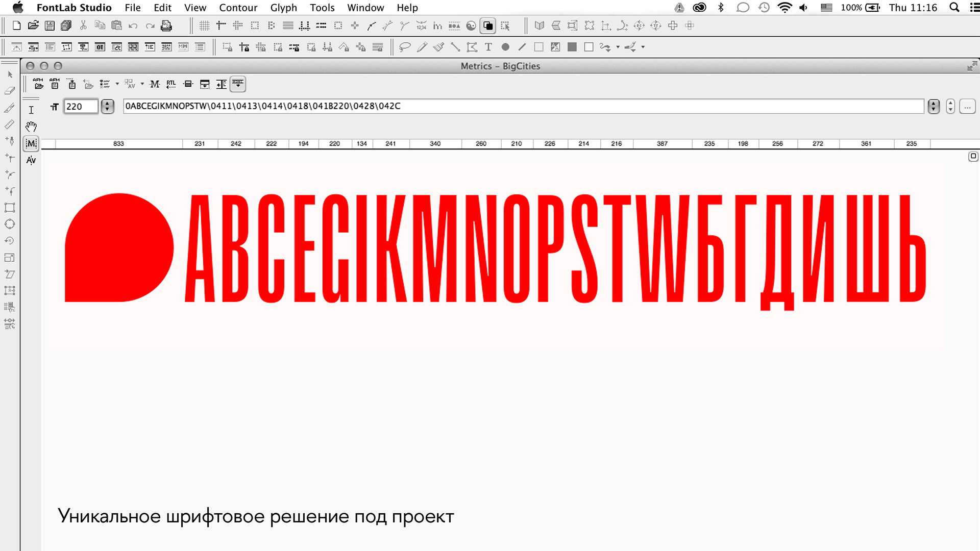Open the Contour menu
This screenshot has width=980, height=551.
coord(238,8)
